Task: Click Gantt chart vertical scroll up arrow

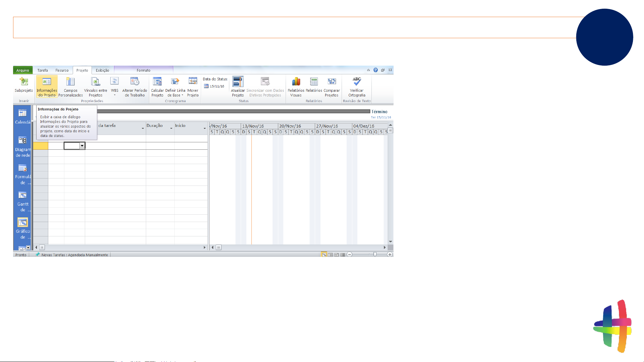Action: 391,125
